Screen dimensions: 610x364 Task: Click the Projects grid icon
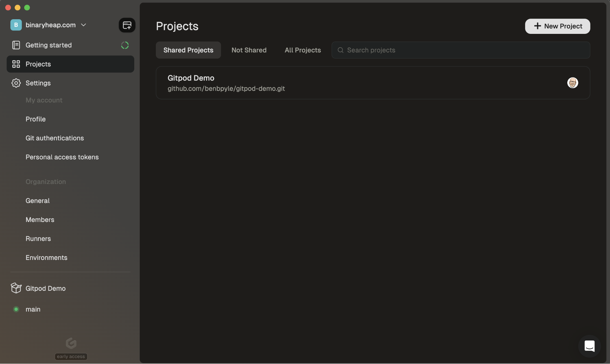tap(16, 64)
